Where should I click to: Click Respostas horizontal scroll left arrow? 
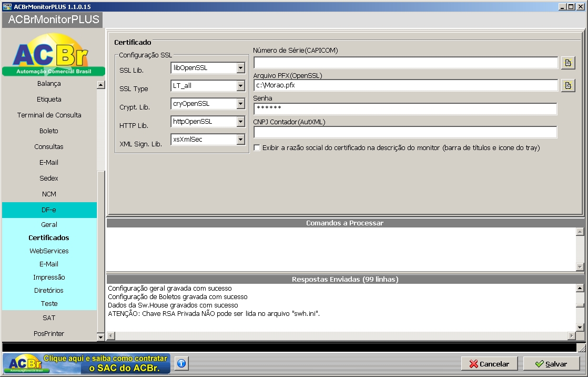(x=111, y=335)
